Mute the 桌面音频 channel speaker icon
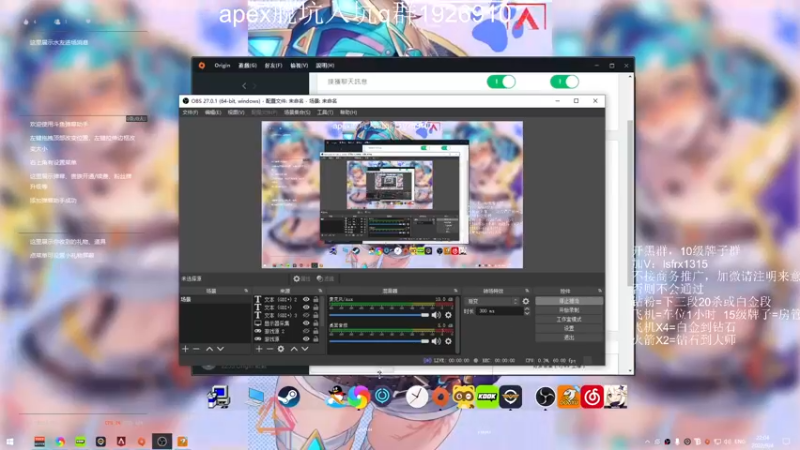The height and width of the screenshot is (450, 800). [436, 341]
